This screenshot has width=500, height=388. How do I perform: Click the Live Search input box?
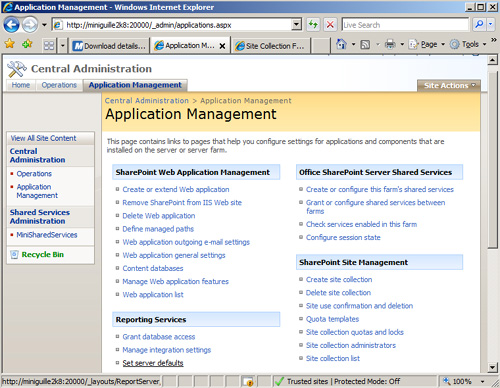coord(405,25)
